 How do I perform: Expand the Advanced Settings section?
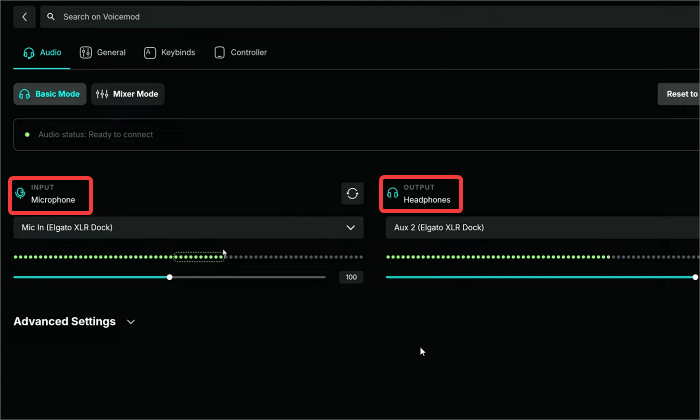point(74,322)
